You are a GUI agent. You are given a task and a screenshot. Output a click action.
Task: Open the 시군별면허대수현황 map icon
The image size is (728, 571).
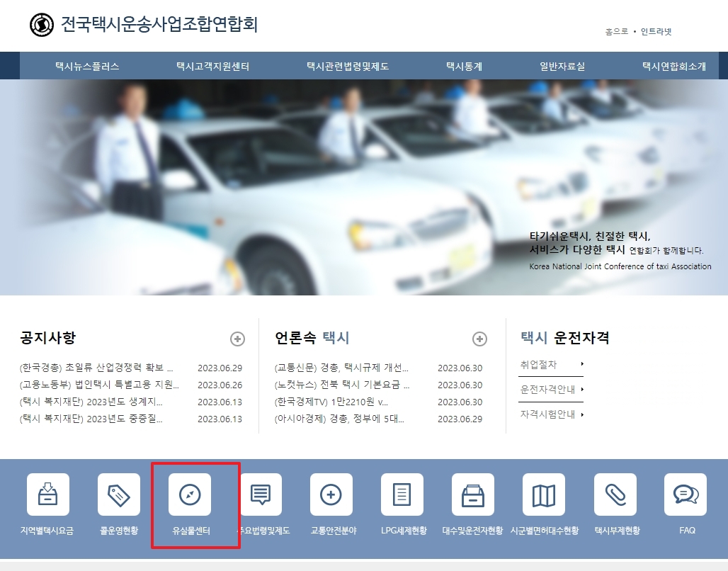(x=544, y=494)
